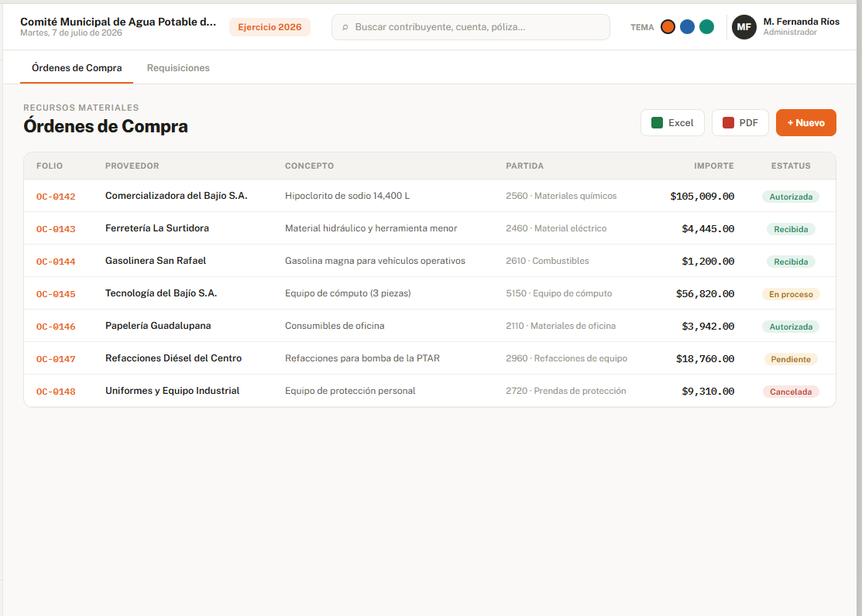Open order folio OC-0146

click(56, 327)
